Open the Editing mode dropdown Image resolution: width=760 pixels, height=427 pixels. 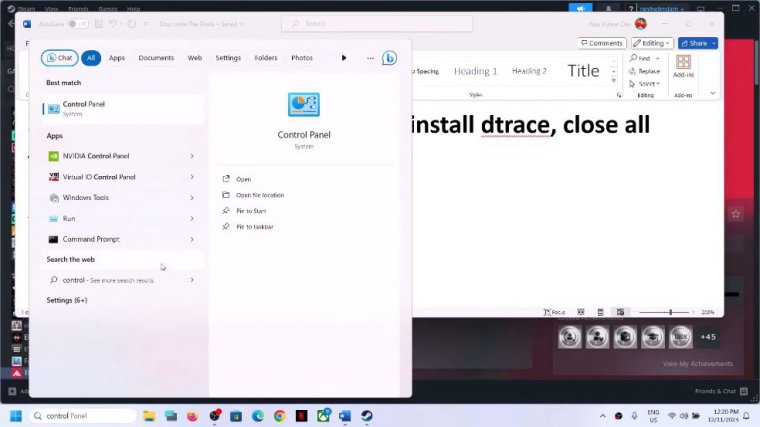point(652,43)
